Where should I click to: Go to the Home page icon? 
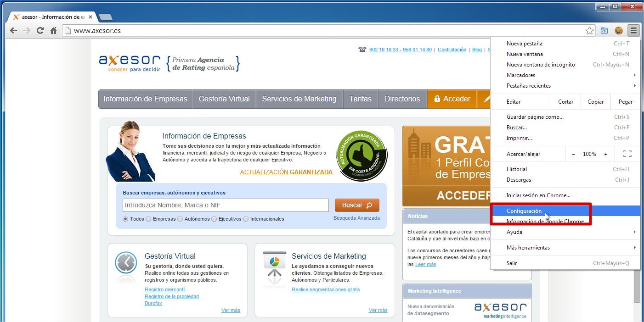coord(53,31)
